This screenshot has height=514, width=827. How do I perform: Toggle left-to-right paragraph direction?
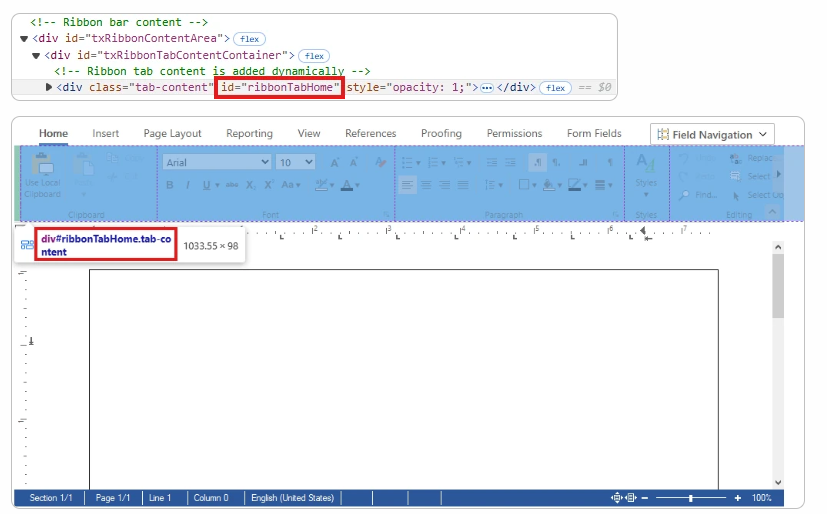537,162
